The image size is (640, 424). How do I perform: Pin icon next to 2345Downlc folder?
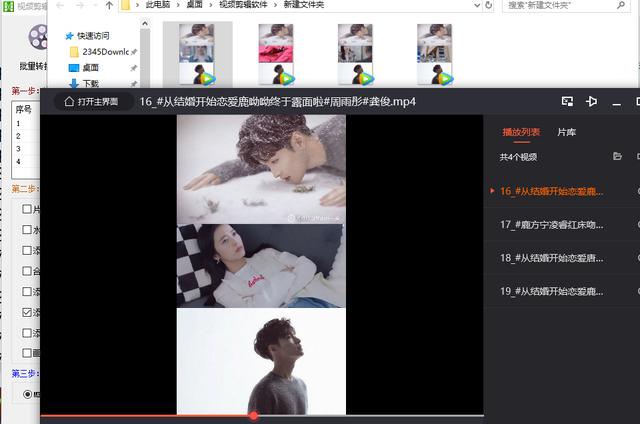point(133,52)
